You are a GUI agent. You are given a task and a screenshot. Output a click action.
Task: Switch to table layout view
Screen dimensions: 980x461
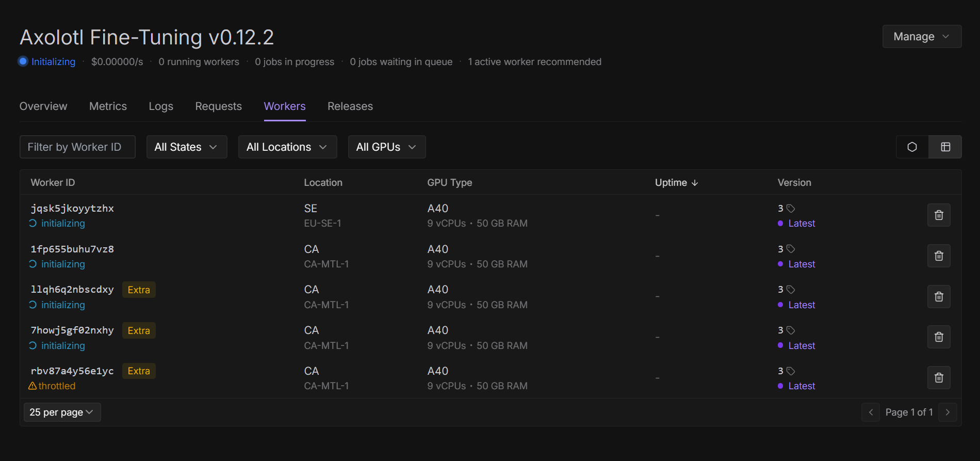(x=945, y=147)
